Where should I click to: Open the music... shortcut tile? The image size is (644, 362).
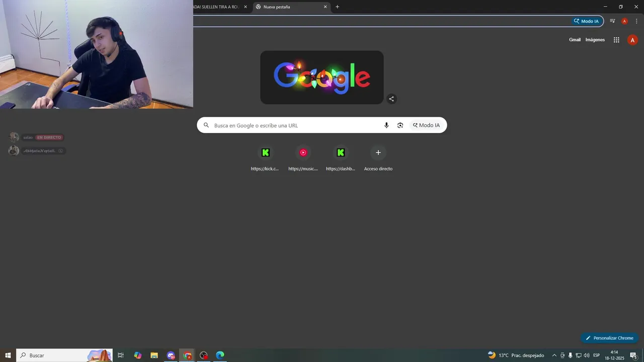[x=303, y=158]
